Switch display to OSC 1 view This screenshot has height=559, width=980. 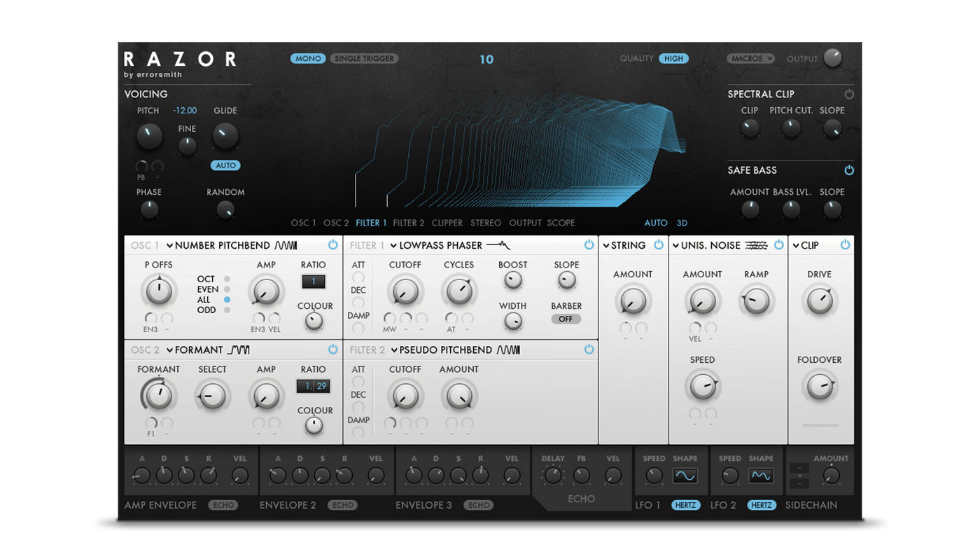(304, 223)
